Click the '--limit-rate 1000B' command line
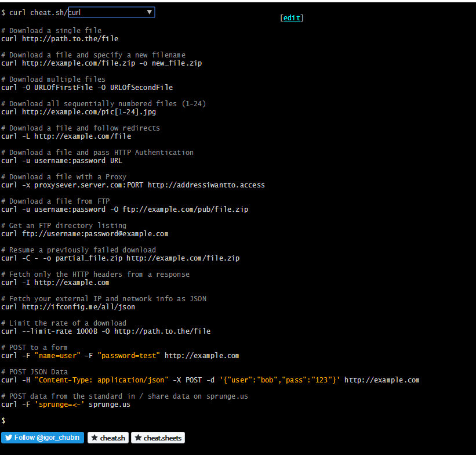The image size is (476, 455). tap(106, 331)
